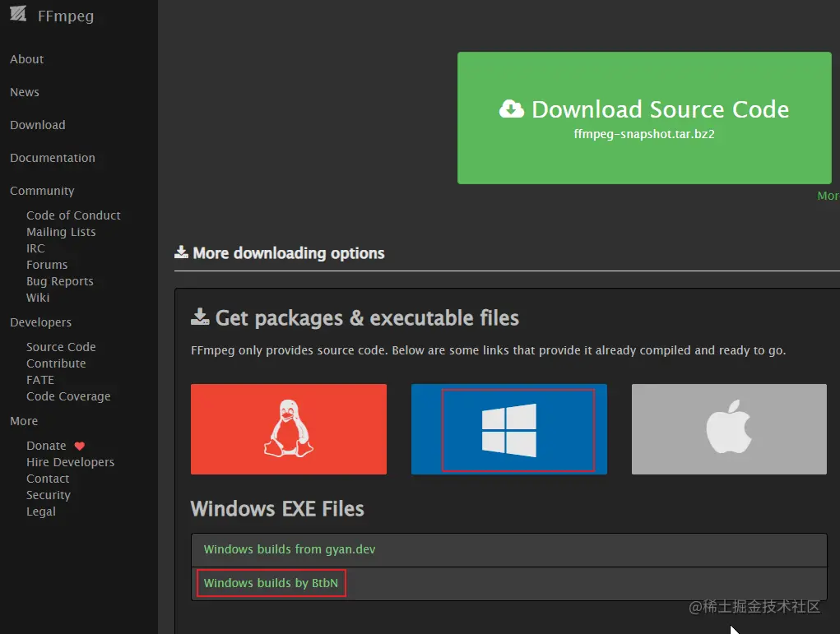Select More in the sidebar

[x=24, y=421]
